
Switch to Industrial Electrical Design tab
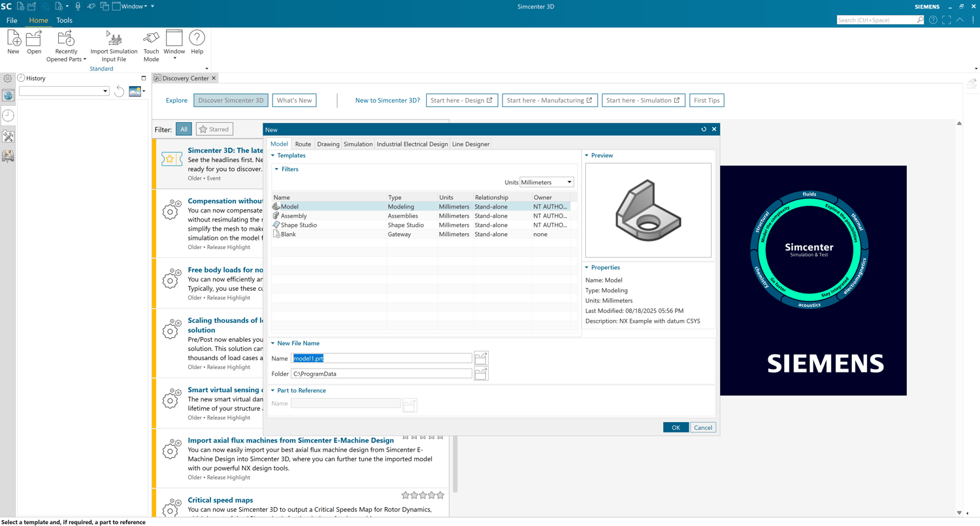412,144
